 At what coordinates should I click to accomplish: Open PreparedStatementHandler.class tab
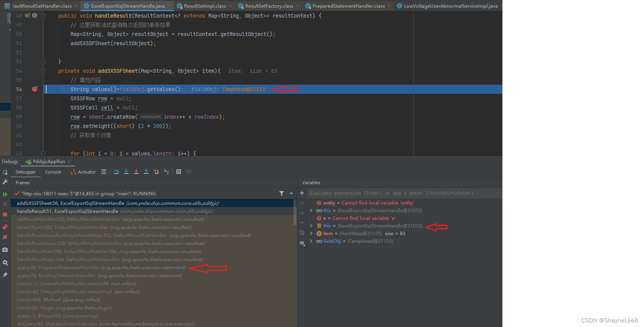pos(348,6)
